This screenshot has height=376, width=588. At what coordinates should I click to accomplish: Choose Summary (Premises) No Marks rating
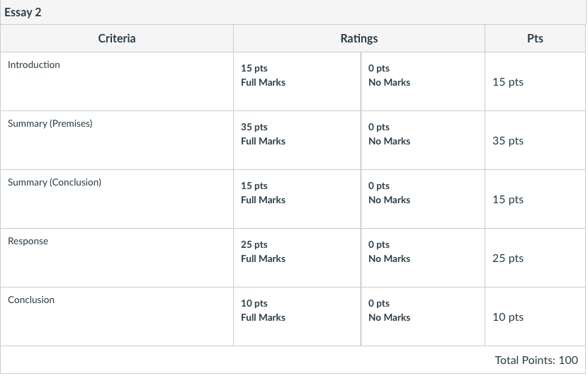click(x=423, y=140)
